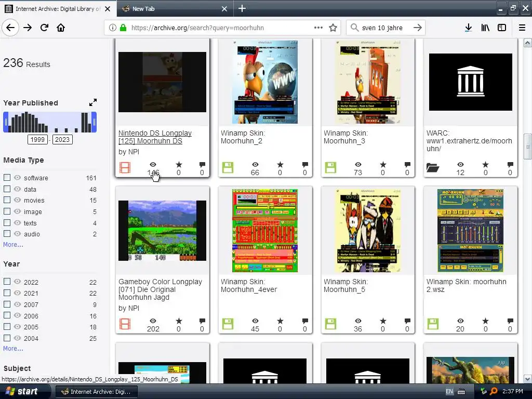Switch to the Internet Archive tab
Screen dimensions: 532x399
(x=58, y=8)
